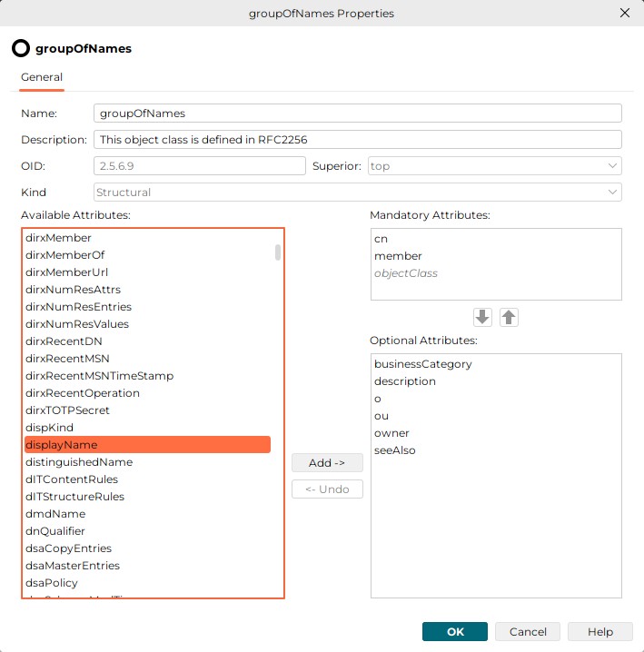Close the groupOfNames Properties dialog

(x=624, y=14)
